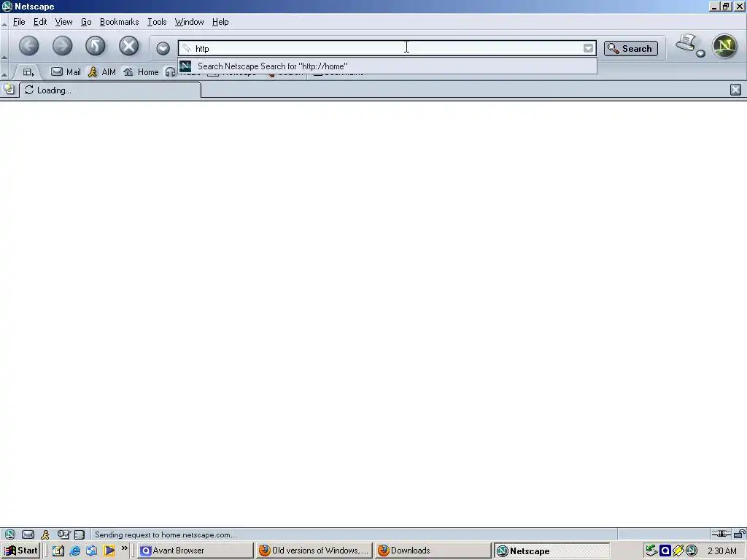Open the personal toolbar layout dropdown
The image size is (747, 560).
coord(28,72)
